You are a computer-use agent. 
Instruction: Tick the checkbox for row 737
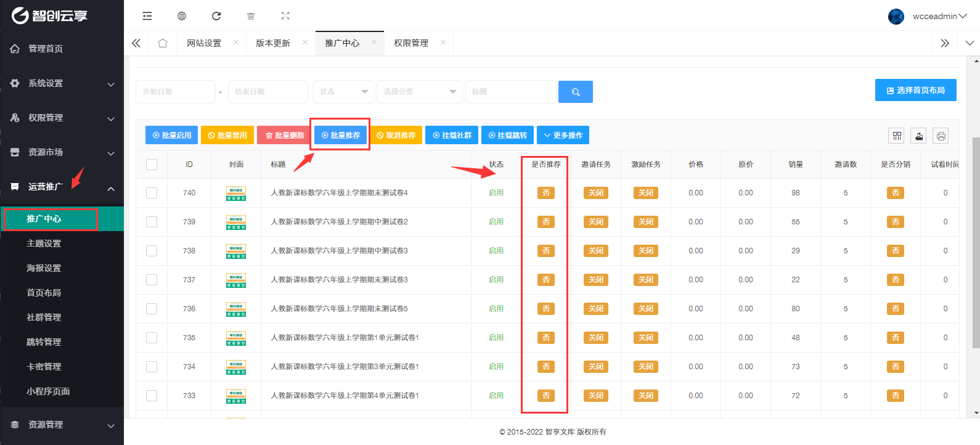click(152, 280)
